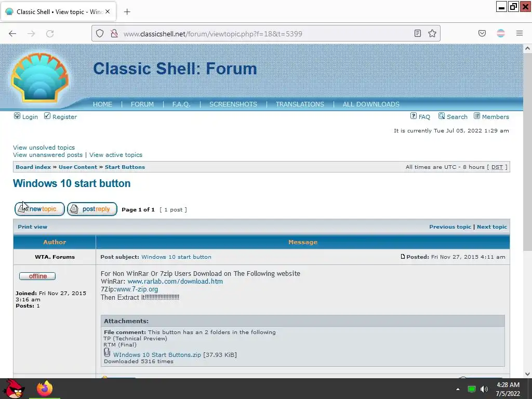Image resolution: width=532 pixels, height=399 pixels.
Task: Click the DST abbreviation text
Action: click(x=497, y=167)
